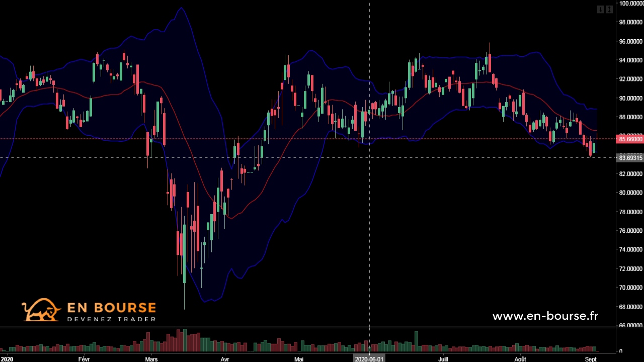Viewport: 644px width, 362px height.
Task: Click the 90.00000 price axis label
Action: 631,98
